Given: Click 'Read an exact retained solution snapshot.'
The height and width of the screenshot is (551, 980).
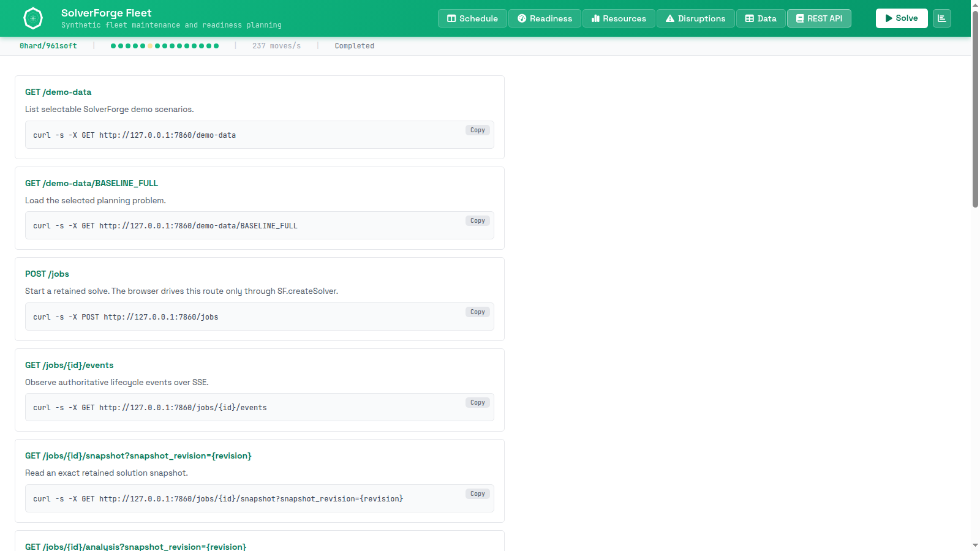Looking at the screenshot, I should click(x=107, y=473).
